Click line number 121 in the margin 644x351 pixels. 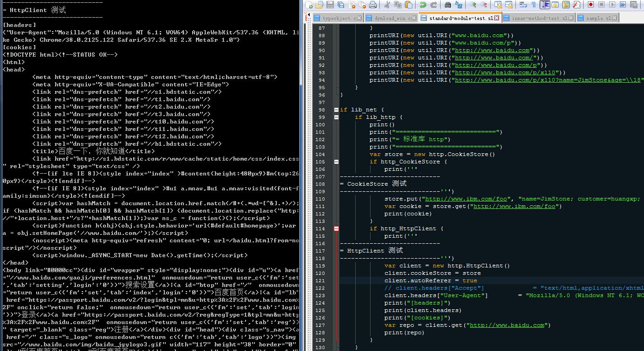tap(320, 280)
